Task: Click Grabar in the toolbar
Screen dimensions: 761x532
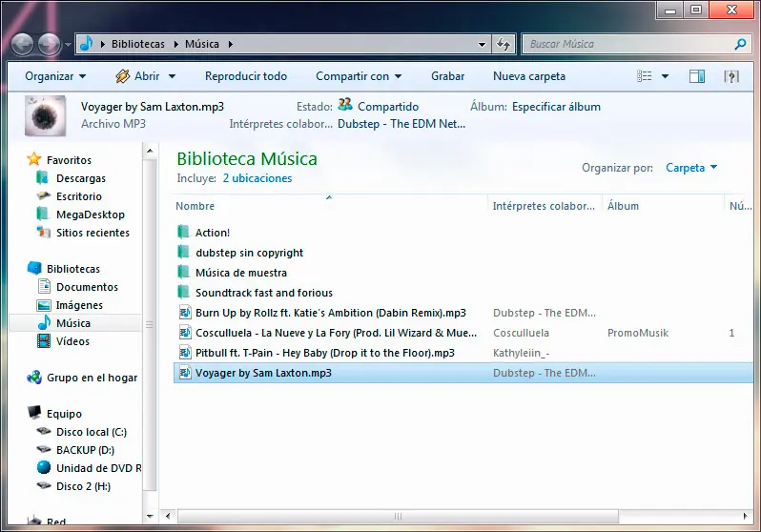Action: point(447,76)
